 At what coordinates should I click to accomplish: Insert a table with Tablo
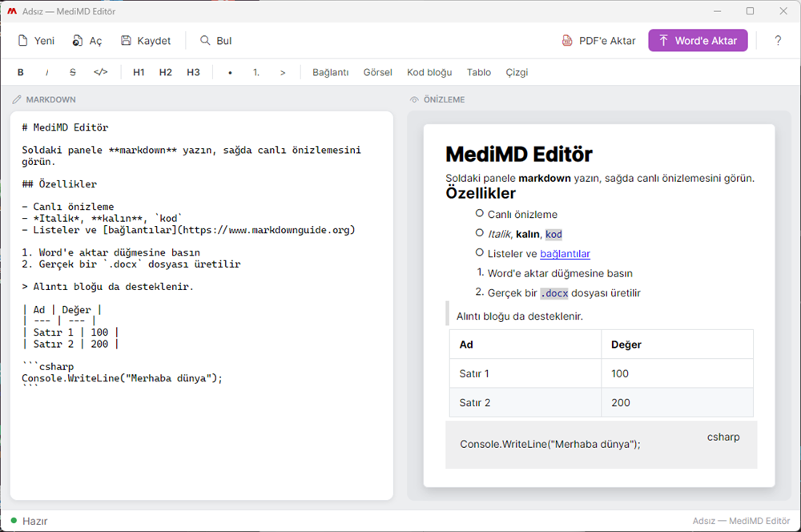pos(479,73)
